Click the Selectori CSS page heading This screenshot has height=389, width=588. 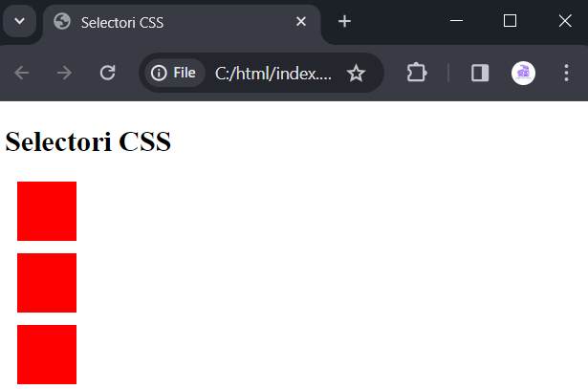[88, 141]
